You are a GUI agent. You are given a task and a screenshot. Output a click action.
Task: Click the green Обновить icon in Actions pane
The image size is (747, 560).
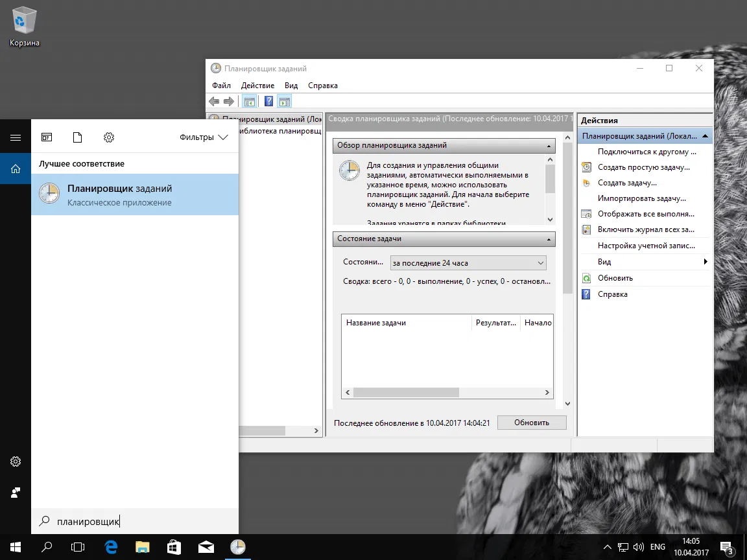coord(586,278)
